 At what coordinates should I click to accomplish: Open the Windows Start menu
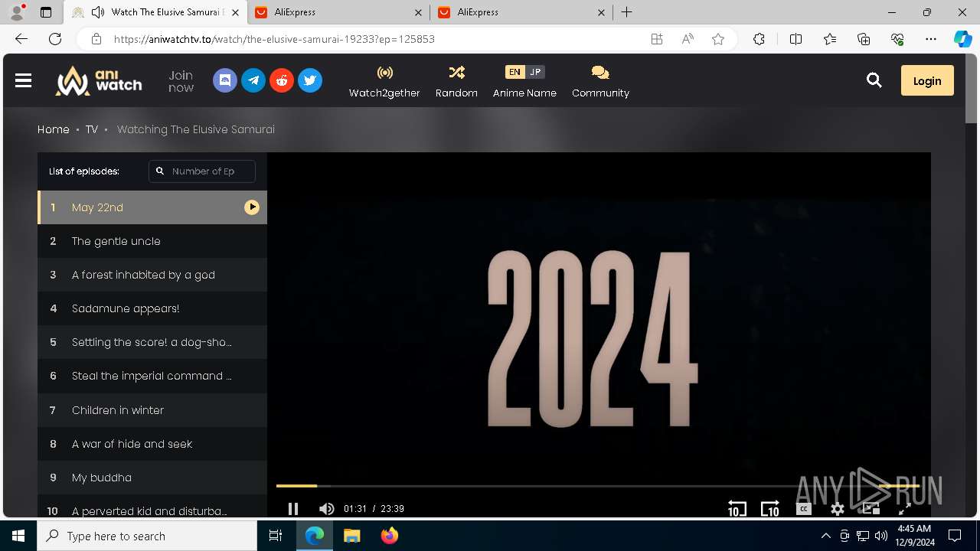tap(18, 536)
